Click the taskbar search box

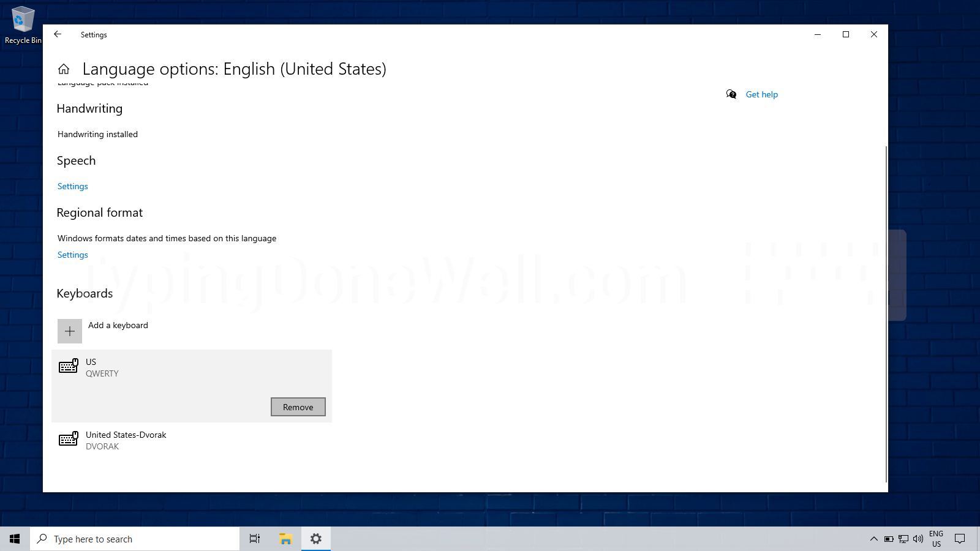tap(135, 539)
